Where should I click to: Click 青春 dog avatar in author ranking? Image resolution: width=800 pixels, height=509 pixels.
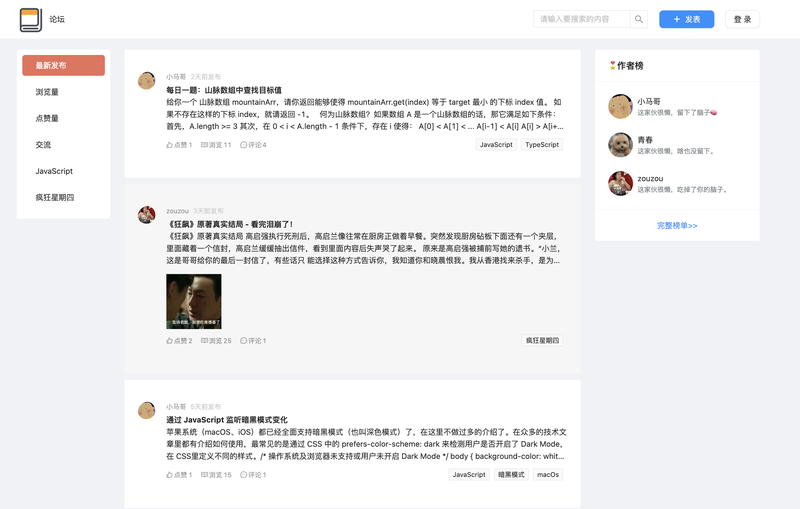coord(620,145)
